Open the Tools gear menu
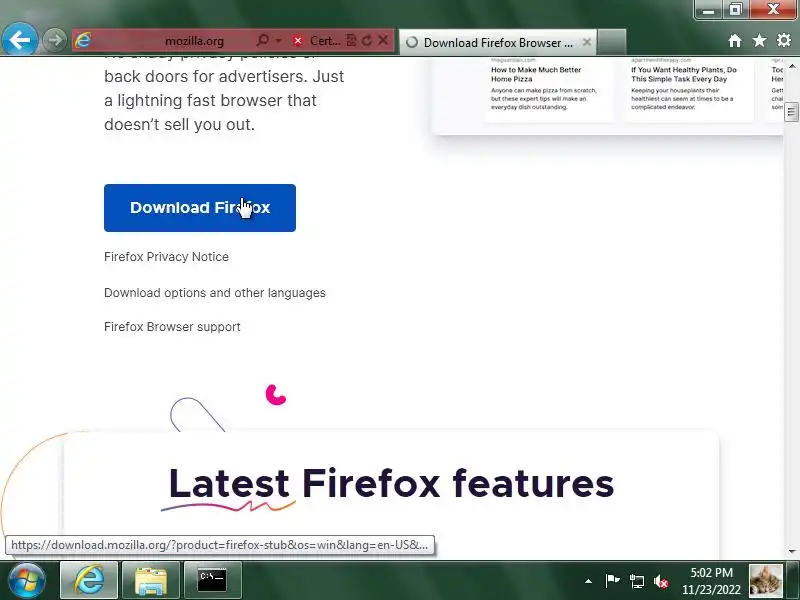 pyautogui.click(x=784, y=40)
